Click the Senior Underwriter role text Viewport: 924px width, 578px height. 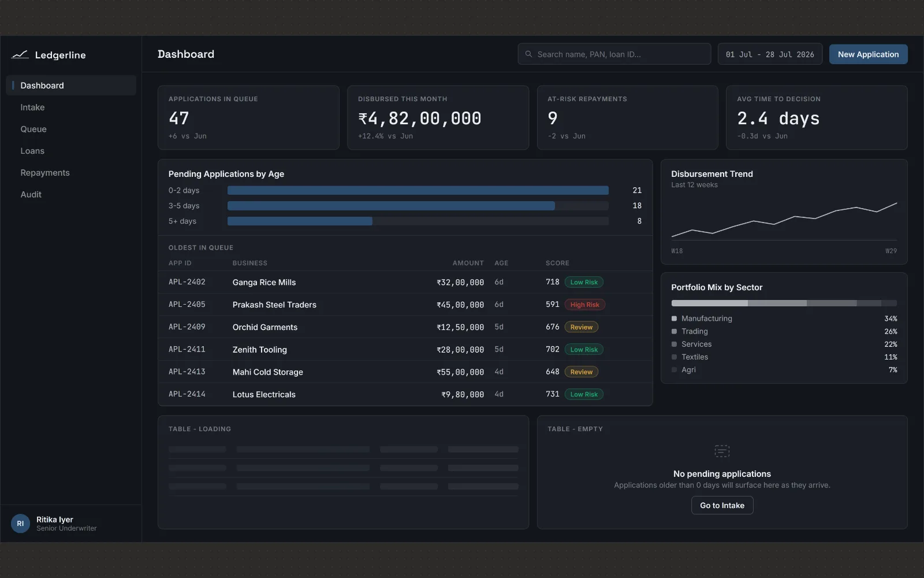tap(66, 528)
